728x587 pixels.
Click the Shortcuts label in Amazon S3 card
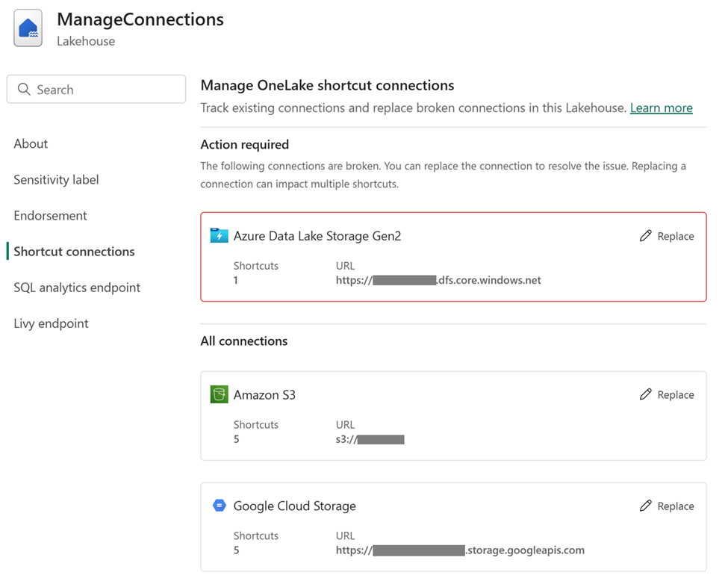pyautogui.click(x=256, y=425)
